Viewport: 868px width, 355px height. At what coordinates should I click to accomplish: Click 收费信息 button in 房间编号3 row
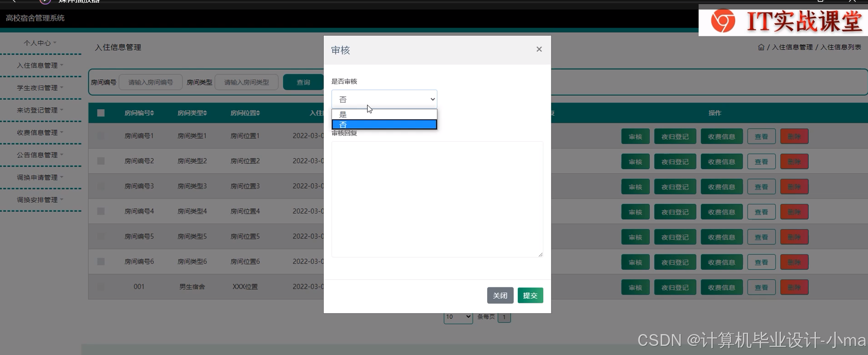pyautogui.click(x=722, y=187)
